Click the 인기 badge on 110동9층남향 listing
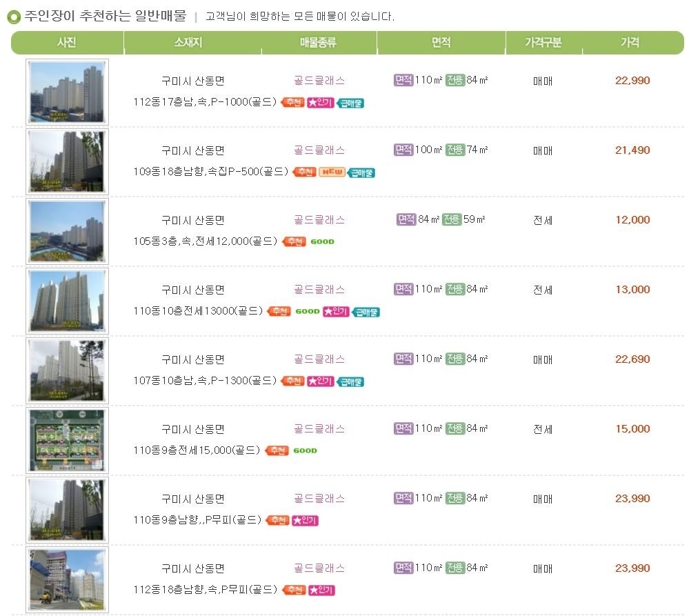This screenshot has width=689, height=616. tap(305, 520)
